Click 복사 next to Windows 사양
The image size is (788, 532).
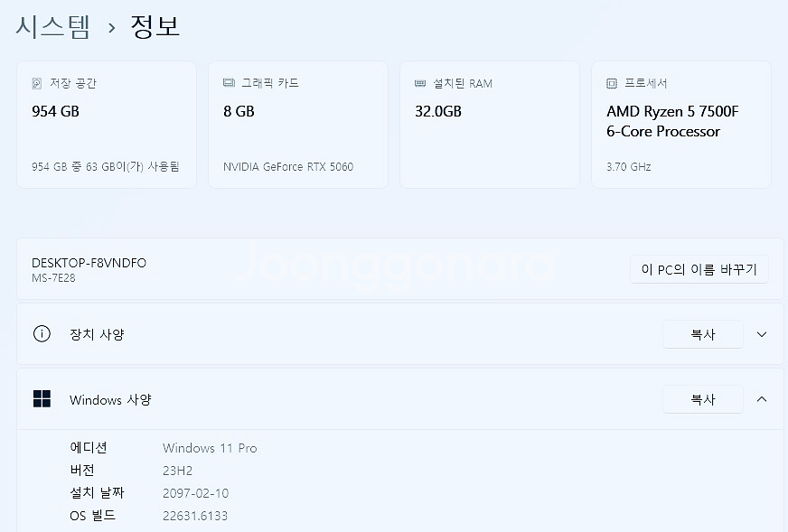[x=702, y=399]
